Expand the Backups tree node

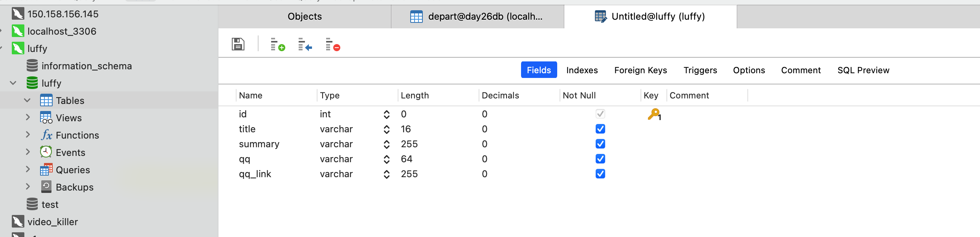pyautogui.click(x=28, y=187)
